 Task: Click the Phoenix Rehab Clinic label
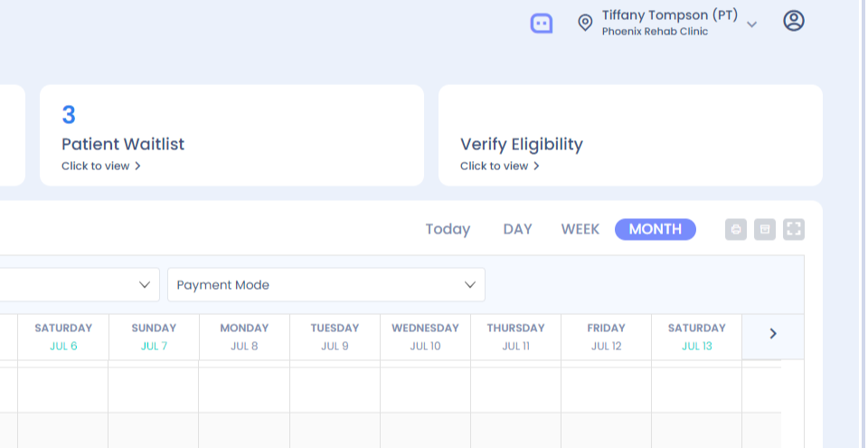pyautogui.click(x=655, y=32)
